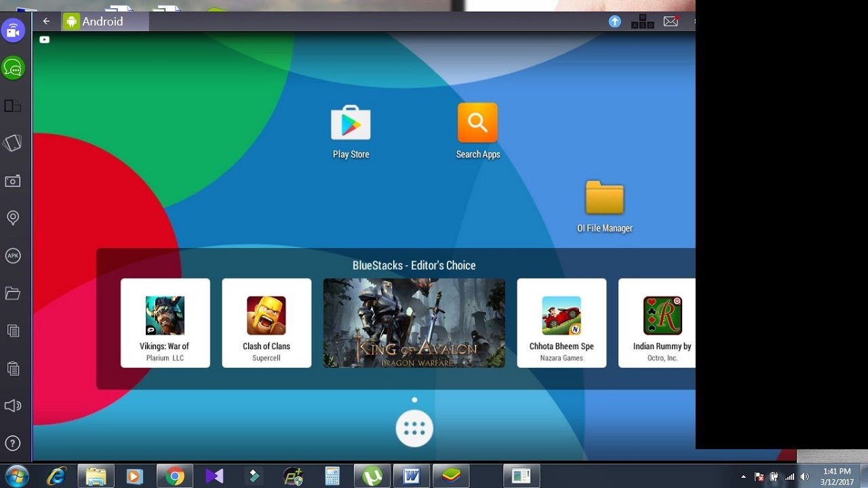This screenshot has height=488, width=868.
Task: Open uTorrent from taskbar
Action: pyautogui.click(x=372, y=476)
